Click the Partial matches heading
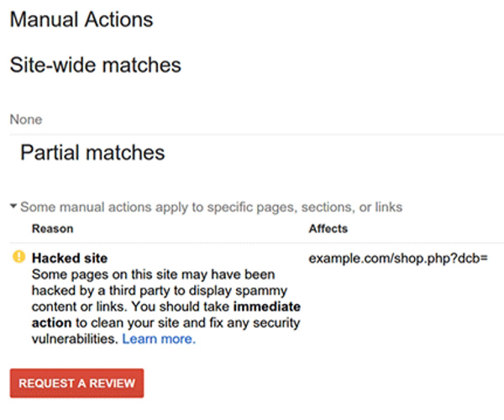Viewport: 504px width, 420px height. (92, 152)
